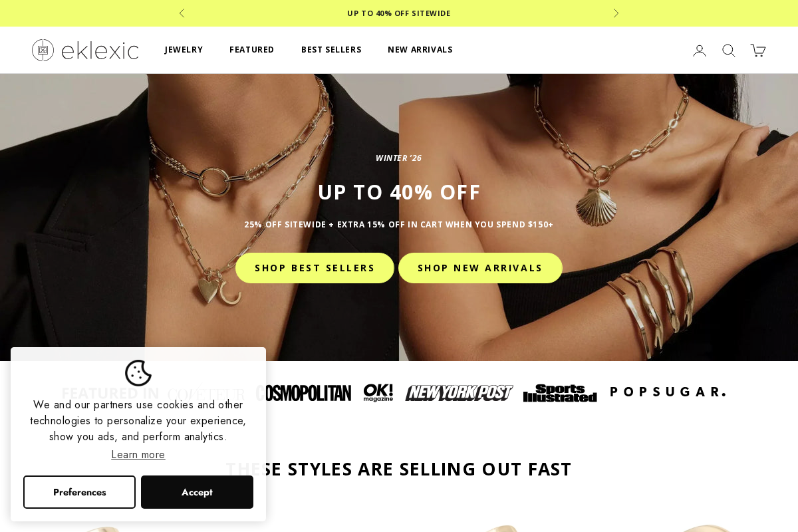Show previous announcement with left arrow
This screenshot has width=798, height=532.
coord(182,13)
